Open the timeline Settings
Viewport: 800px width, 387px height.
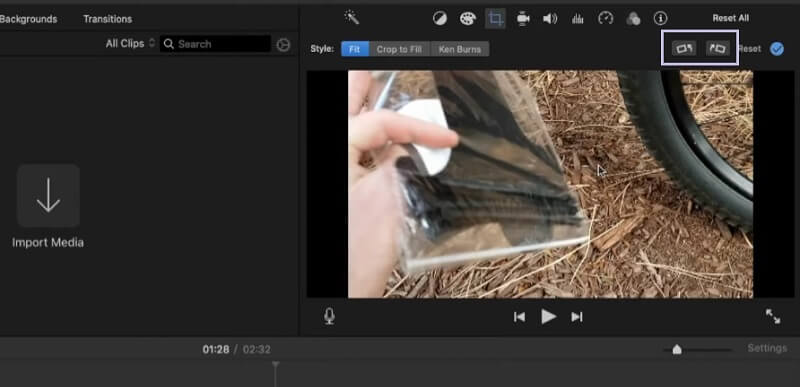click(x=767, y=348)
